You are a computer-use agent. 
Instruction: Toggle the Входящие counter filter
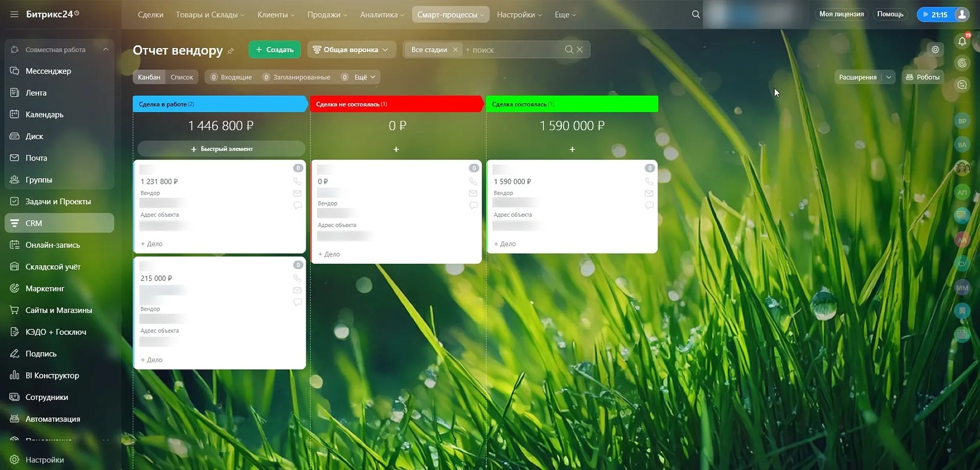tap(231, 77)
